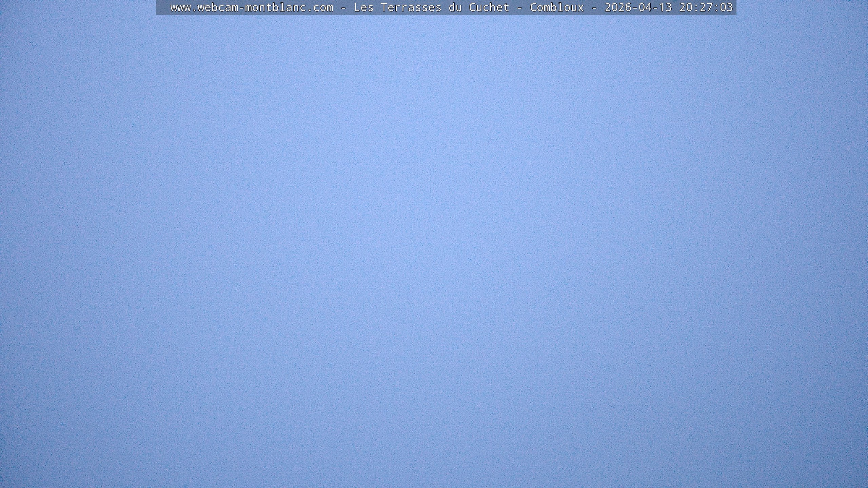Click the time 20:27:03 in overlay
868x488 pixels.
(x=706, y=7)
